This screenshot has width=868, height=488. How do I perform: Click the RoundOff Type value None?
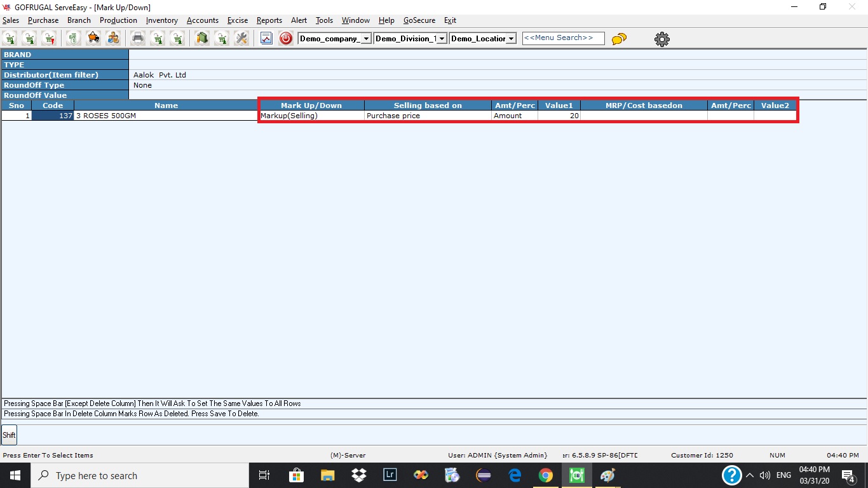point(142,85)
